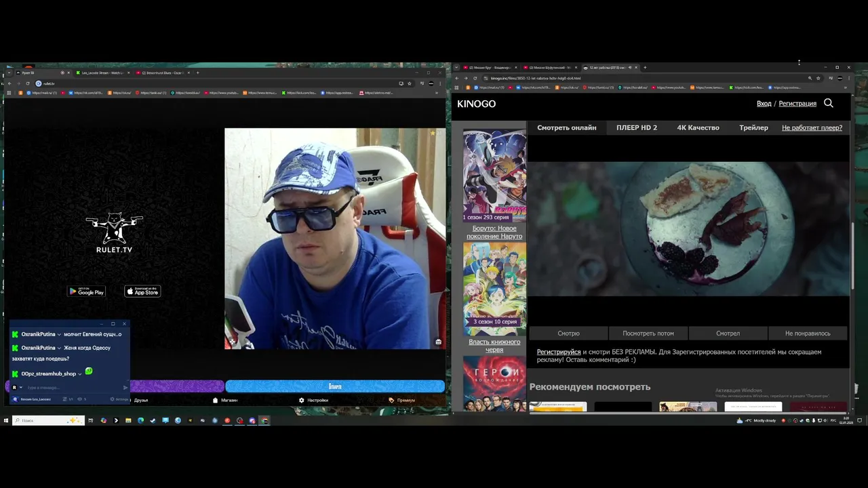Open the Вход login link on Kinogo

tap(764, 104)
